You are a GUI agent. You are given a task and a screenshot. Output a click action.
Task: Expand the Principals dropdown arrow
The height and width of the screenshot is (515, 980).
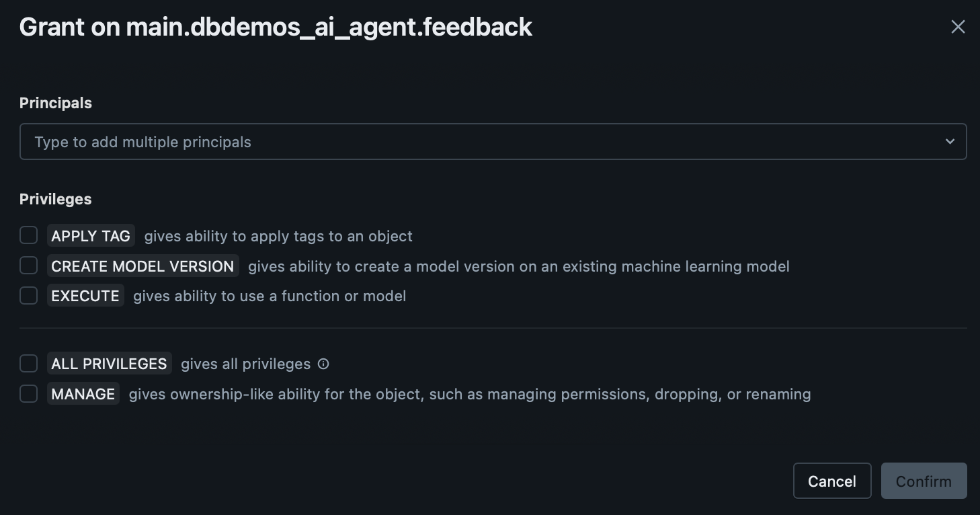[950, 142]
